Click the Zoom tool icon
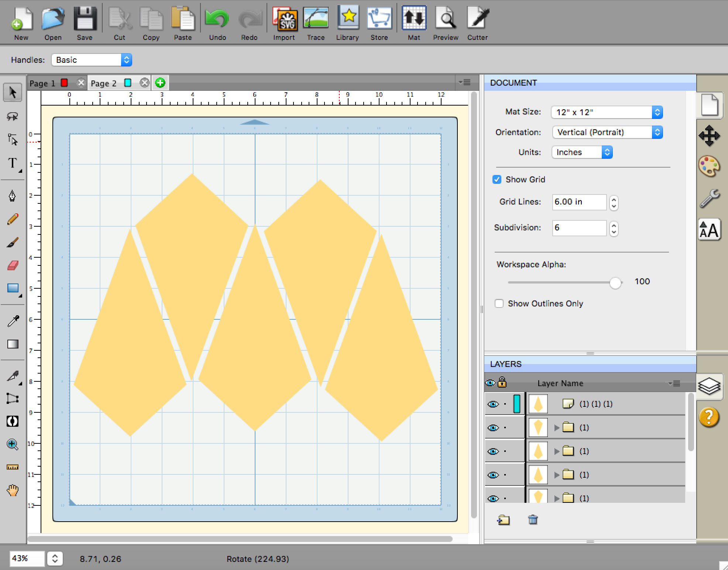Image resolution: width=728 pixels, height=570 pixels. (13, 444)
